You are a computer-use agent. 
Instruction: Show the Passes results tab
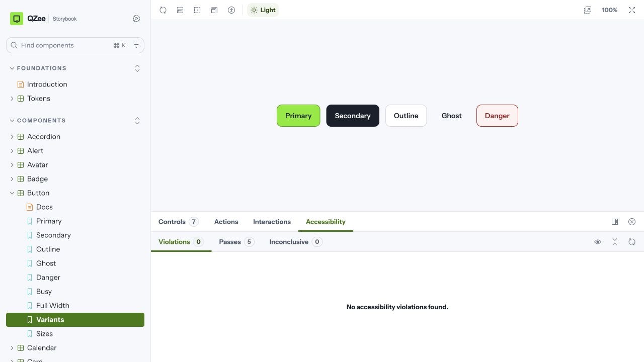[x=236, y=242]
